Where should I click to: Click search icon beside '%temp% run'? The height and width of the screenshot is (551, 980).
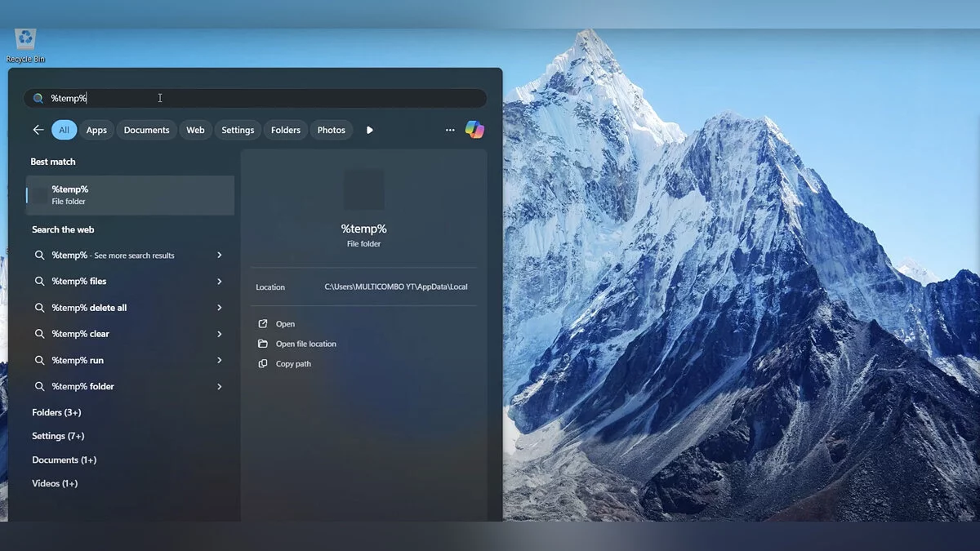click(x=39, y=360)
